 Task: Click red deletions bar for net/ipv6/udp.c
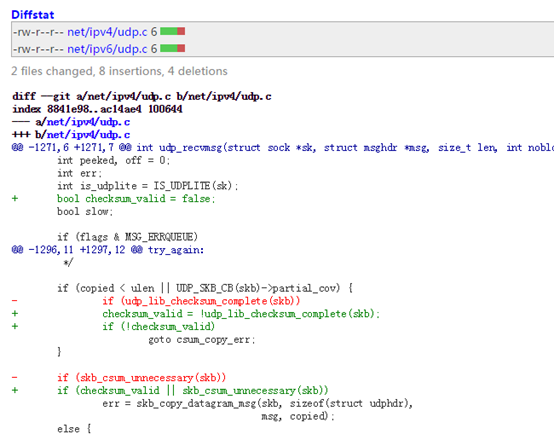click(x=181, y=48)
